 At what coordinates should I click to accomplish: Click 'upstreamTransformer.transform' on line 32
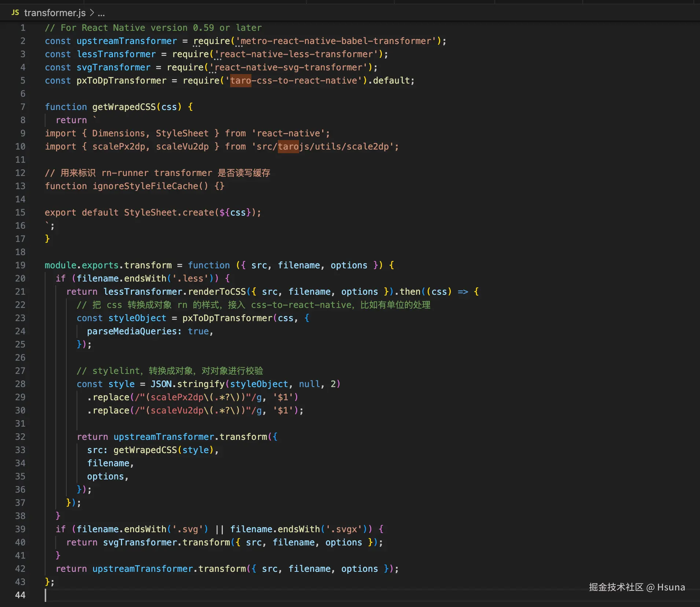click(190, 437)
